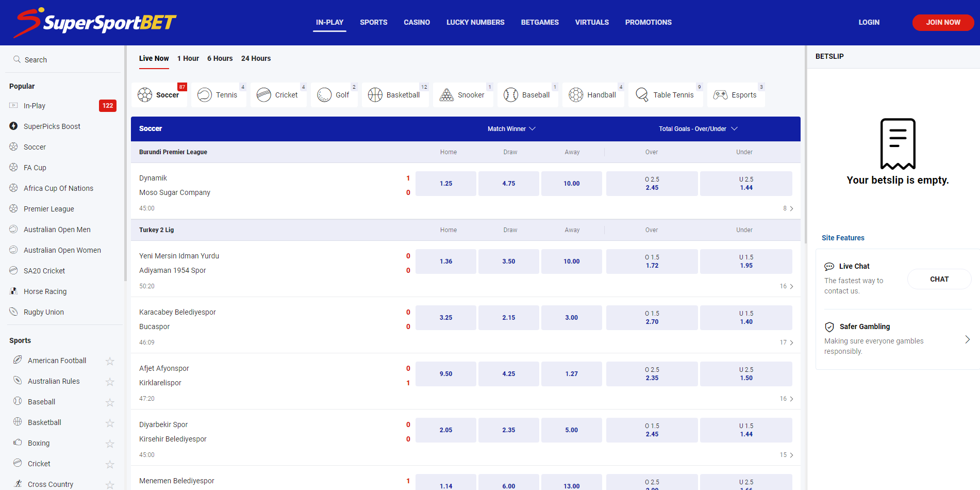The width and height of the screenshot is (980, 490).
Task: Open Safer Gambling chevron arrow
Action: pos(967,339)
